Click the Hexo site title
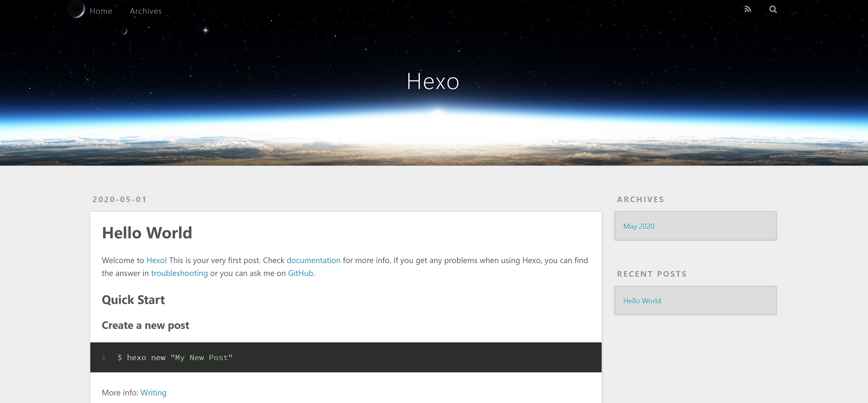The height and width of the screenshot is (403, 868). (433, 81)
